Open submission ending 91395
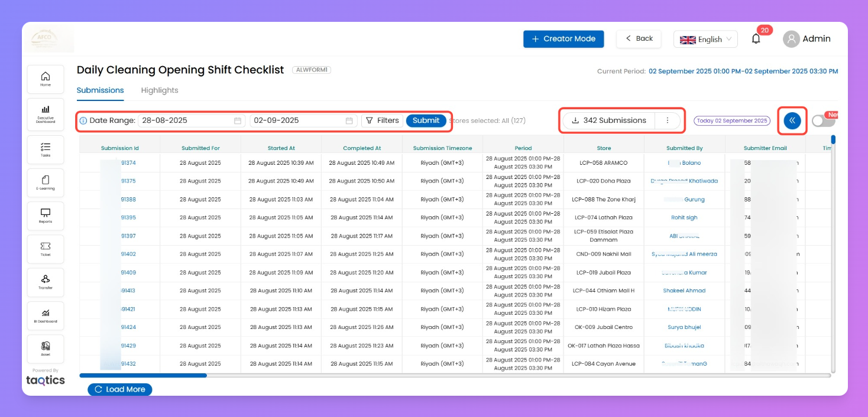 (128, 218)
